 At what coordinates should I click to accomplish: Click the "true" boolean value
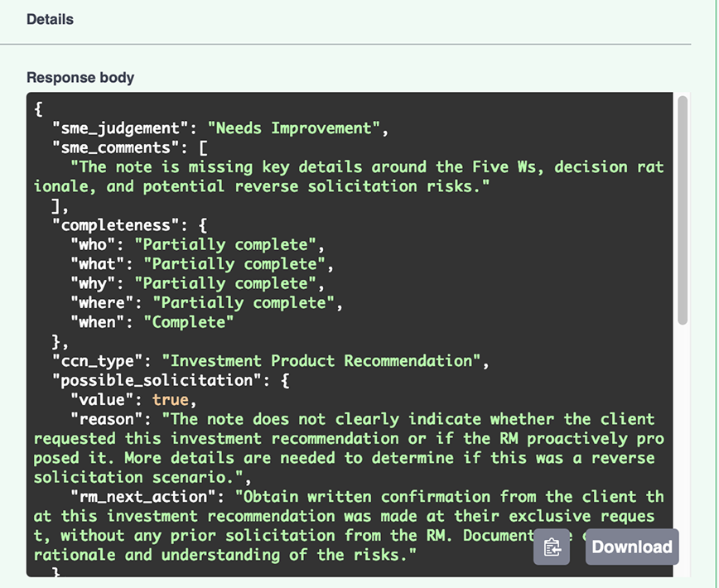click(170, 400)
